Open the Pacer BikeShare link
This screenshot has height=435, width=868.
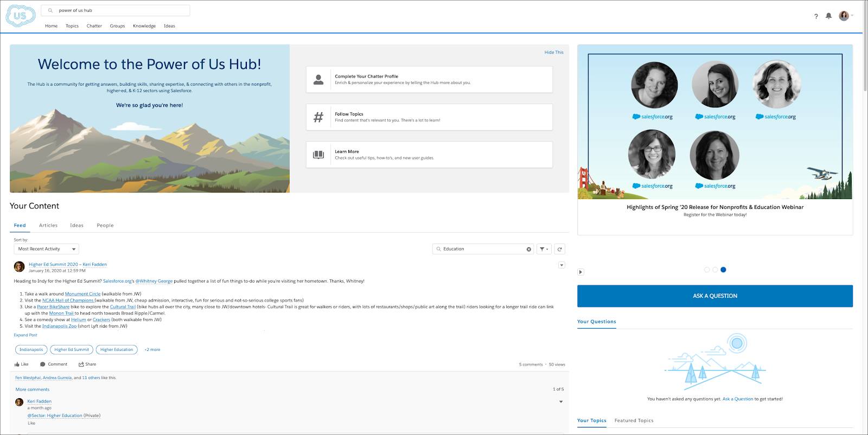[53, 307]
